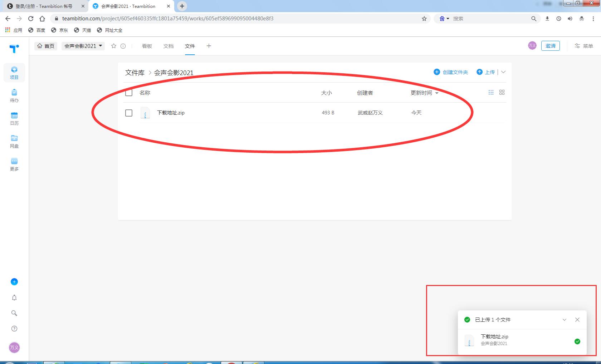Tick the select-all checkbox in header
Viewport: 601px width, 364px height.
coord(129,93)
